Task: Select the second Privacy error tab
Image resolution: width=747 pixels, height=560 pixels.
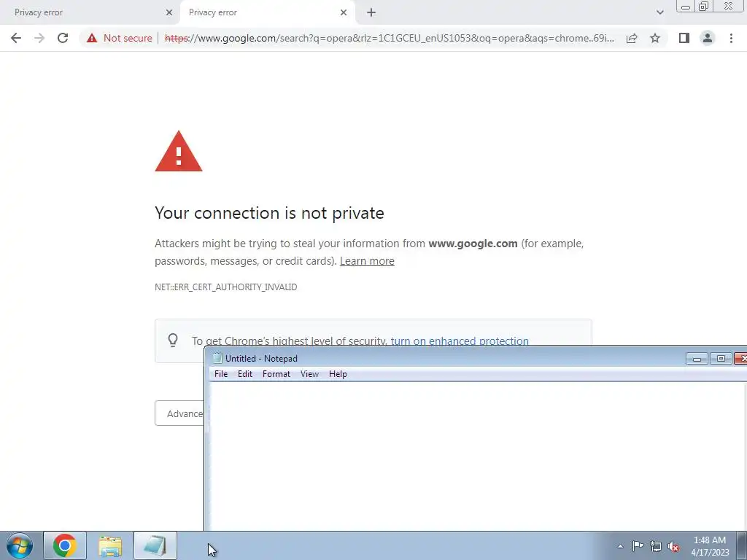Action: coord(267,12)
